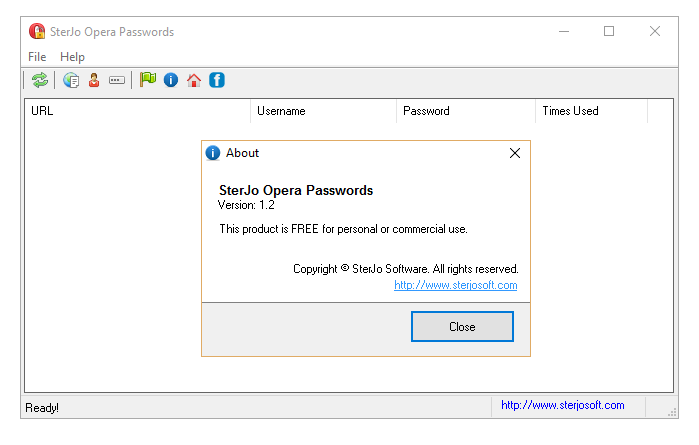This screenshot has width=699, height=445.
Task: Click the copy password dots icon
Action: (x=117, y=81)
